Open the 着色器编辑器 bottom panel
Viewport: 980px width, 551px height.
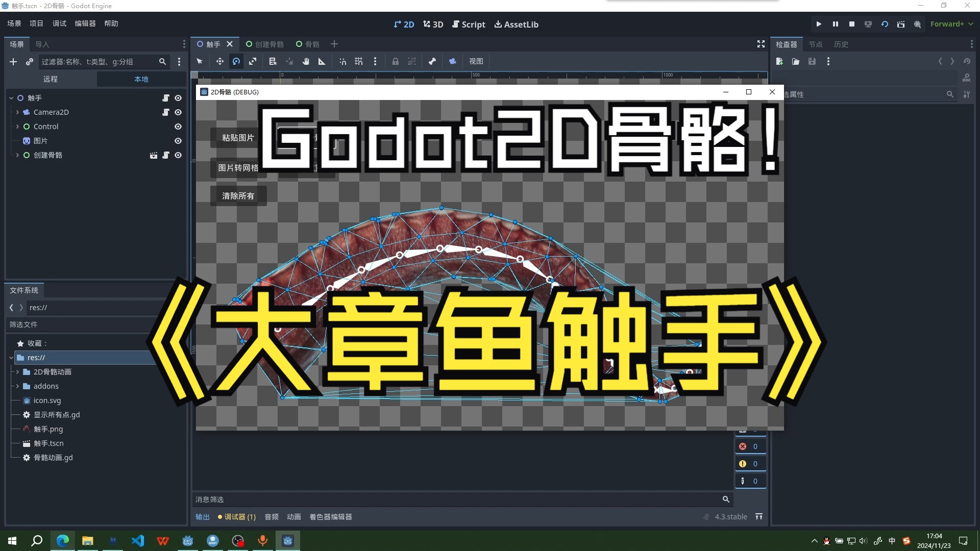click(331, 517)
